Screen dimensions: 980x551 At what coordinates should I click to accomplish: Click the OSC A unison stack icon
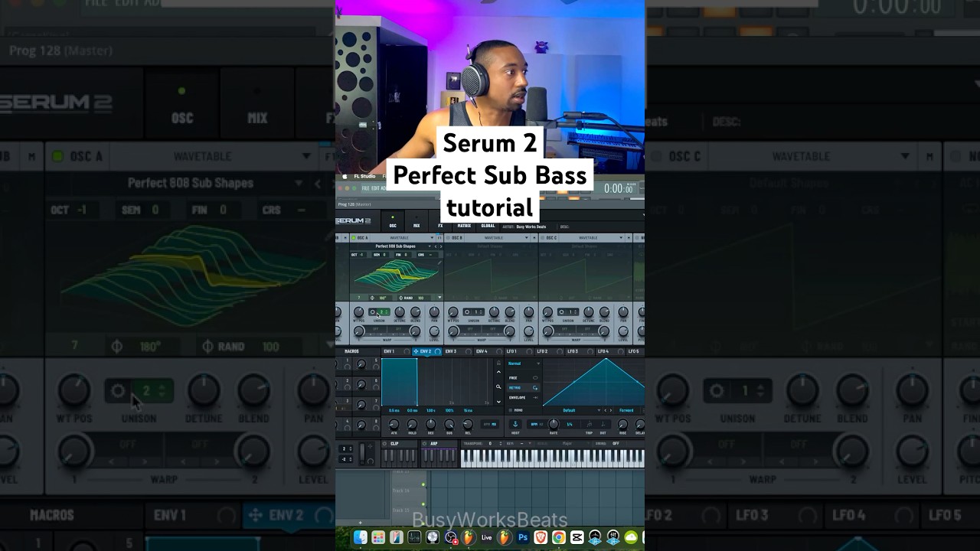372,311
